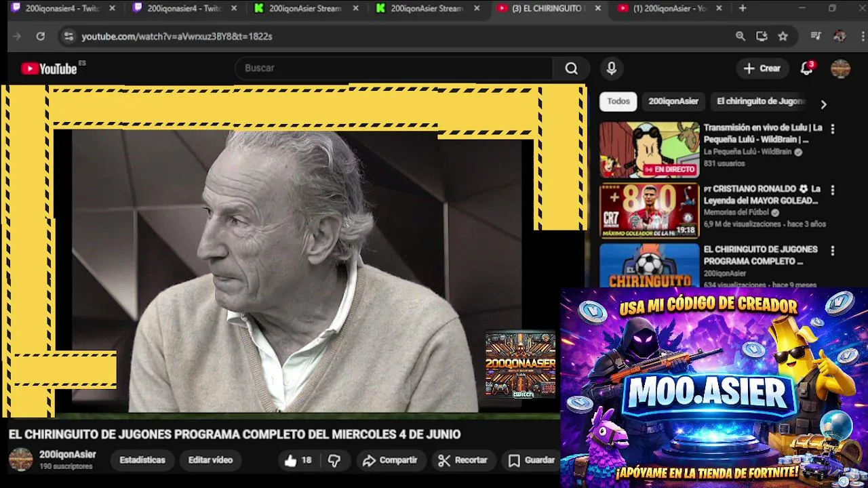Show more filter chips with right chevron
This screenshot has height=488, width=868.
tap(823, 104)
